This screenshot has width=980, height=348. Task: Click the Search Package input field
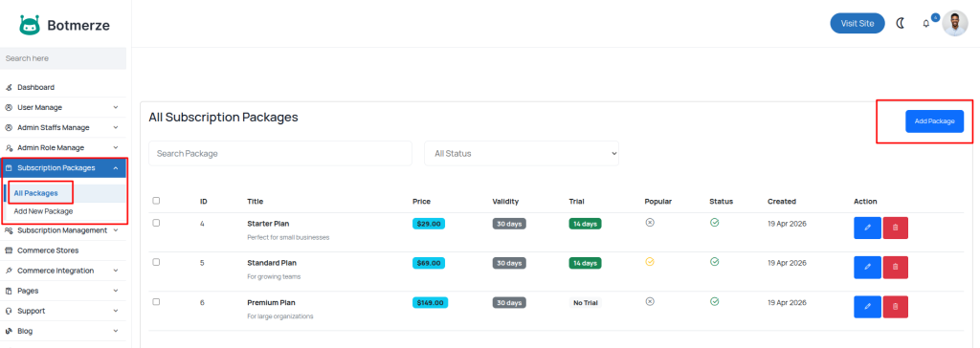click(x=280, y=153)
